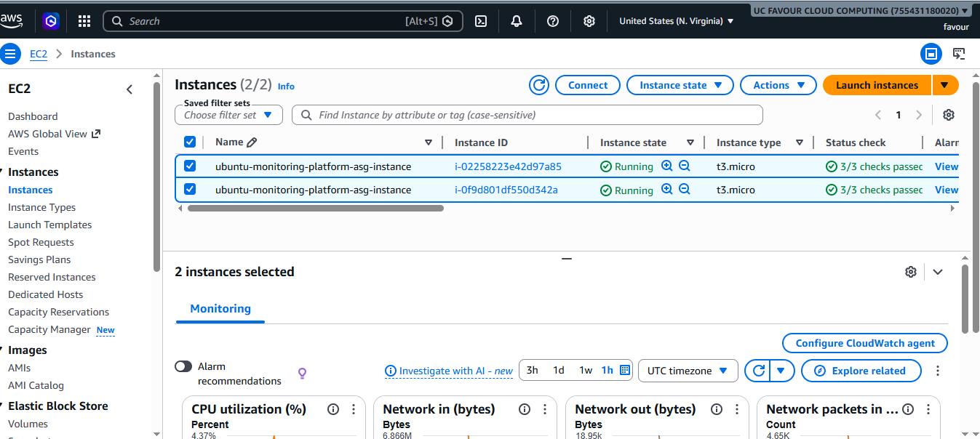Viewport: 980px width, 439px height.
Task: Open the screen tools icon near breadcrumb
Action: (x=959, y=54)
